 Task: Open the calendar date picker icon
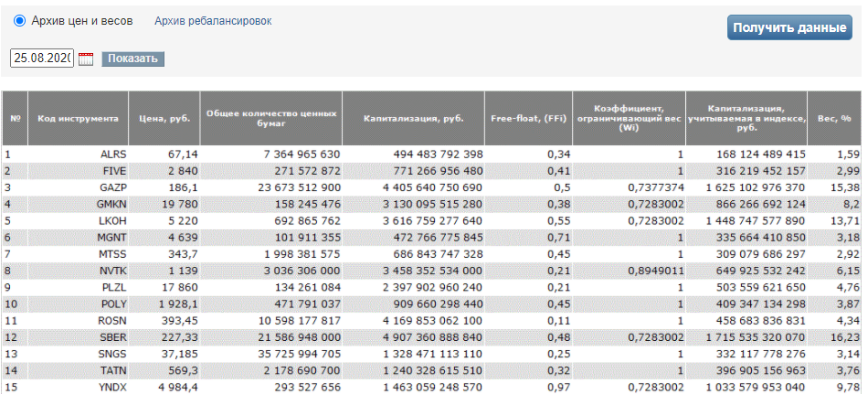pyautogui.click(x=87, y=59)
